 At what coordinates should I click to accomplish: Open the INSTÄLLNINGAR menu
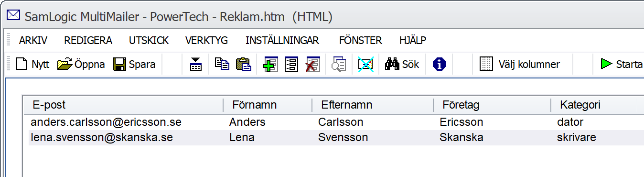point(282,41)
